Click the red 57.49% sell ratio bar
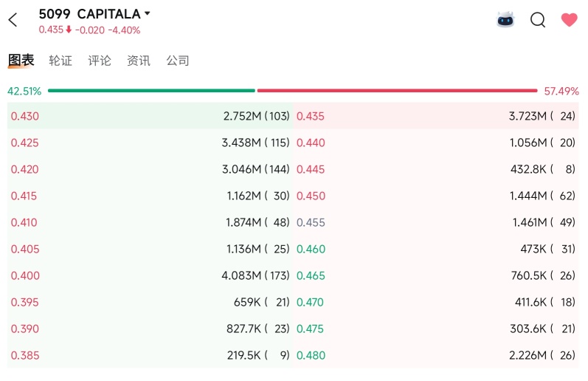This screenshot has width=588, height=381. click(x=397, y=91)
